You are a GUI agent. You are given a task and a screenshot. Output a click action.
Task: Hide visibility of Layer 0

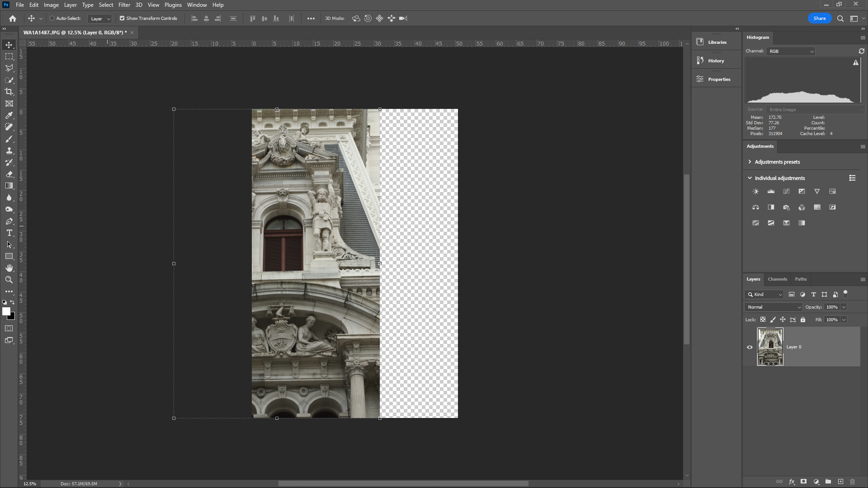750,347
